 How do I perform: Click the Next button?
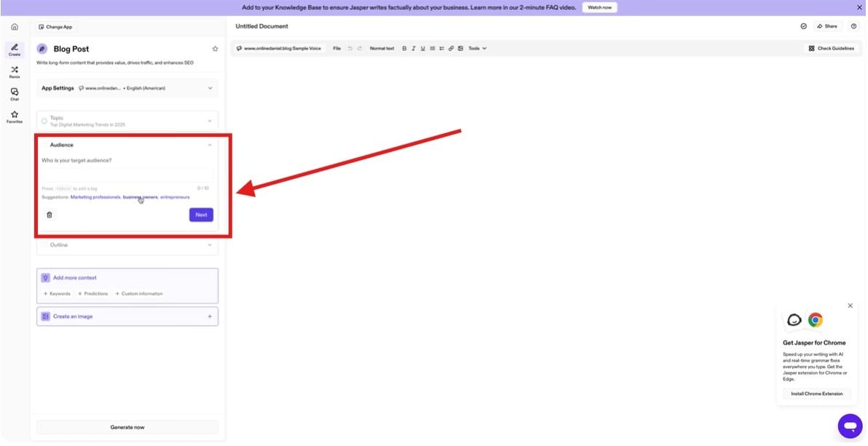[x=201, y=215]
